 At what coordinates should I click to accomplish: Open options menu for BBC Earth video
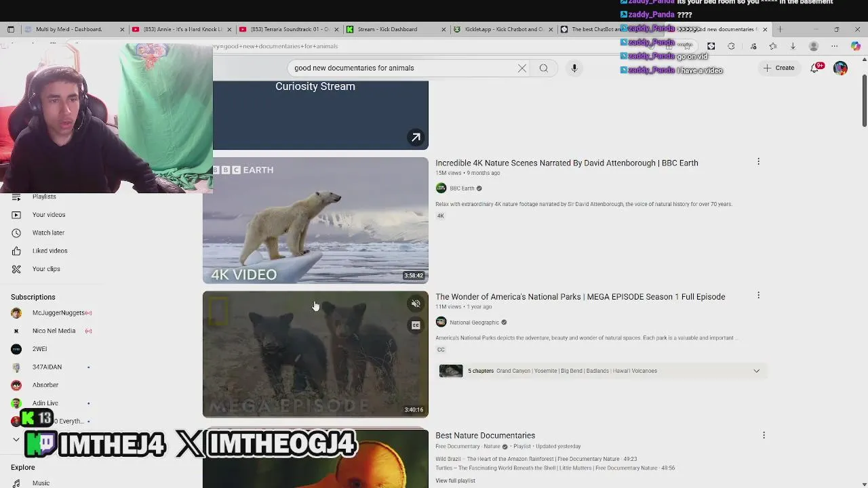click(x=758, y=161)
